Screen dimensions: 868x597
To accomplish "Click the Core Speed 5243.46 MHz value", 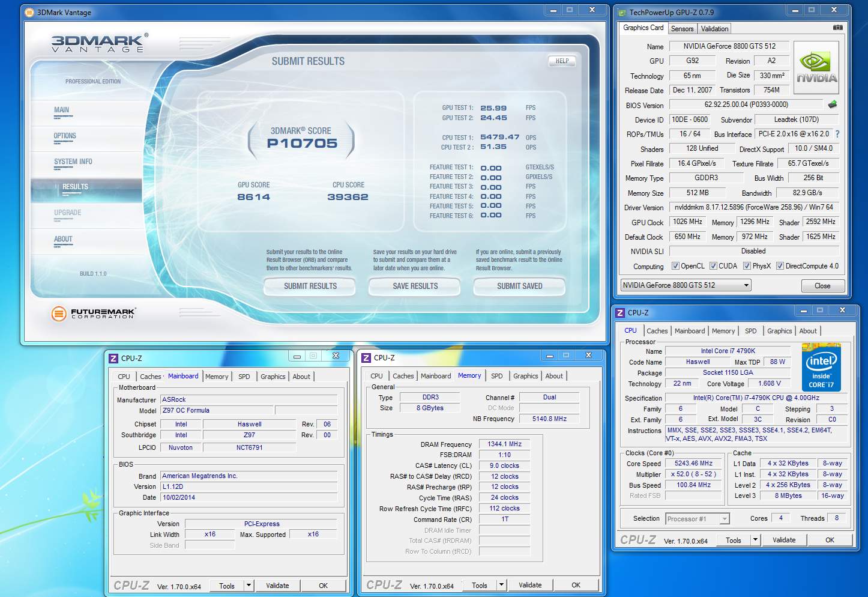I will pyautogui.click(x=693, y=464).
